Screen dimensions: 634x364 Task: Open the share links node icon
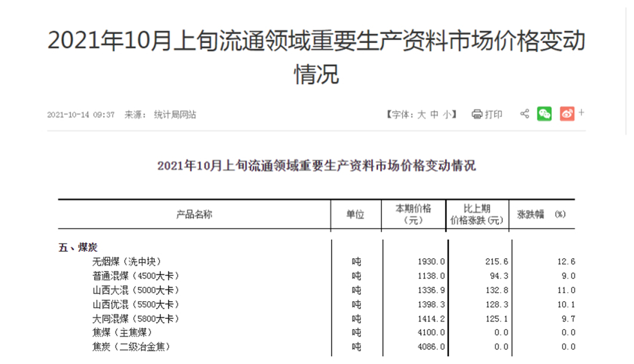point(524,113)
